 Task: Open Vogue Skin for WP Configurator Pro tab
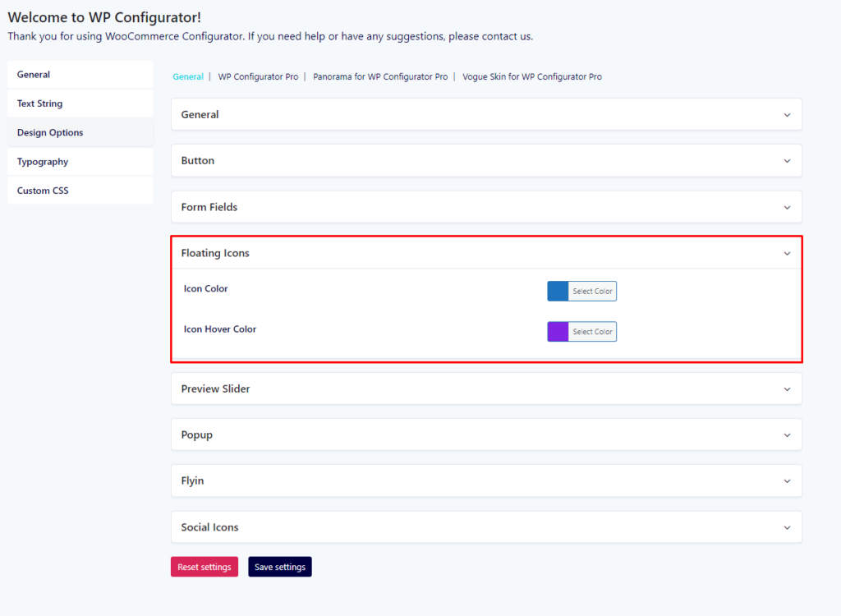pos(532,76)
